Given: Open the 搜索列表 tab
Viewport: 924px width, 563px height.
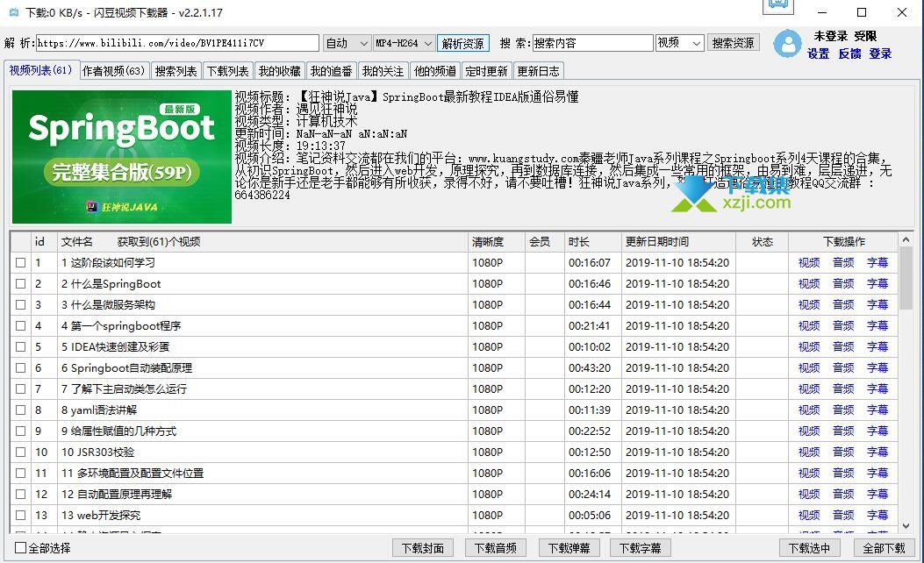Looking at the screenshot, I should pos(175,71).
